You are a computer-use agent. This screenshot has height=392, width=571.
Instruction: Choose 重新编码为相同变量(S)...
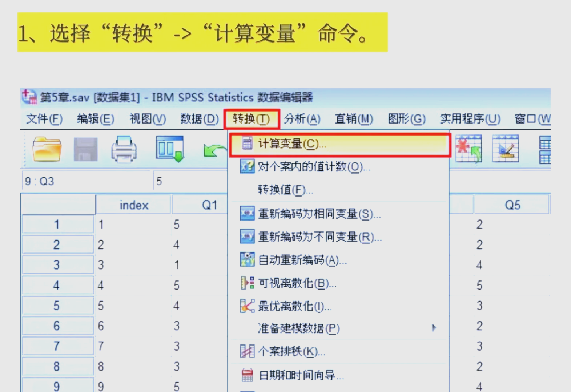[x=338, y=214]
